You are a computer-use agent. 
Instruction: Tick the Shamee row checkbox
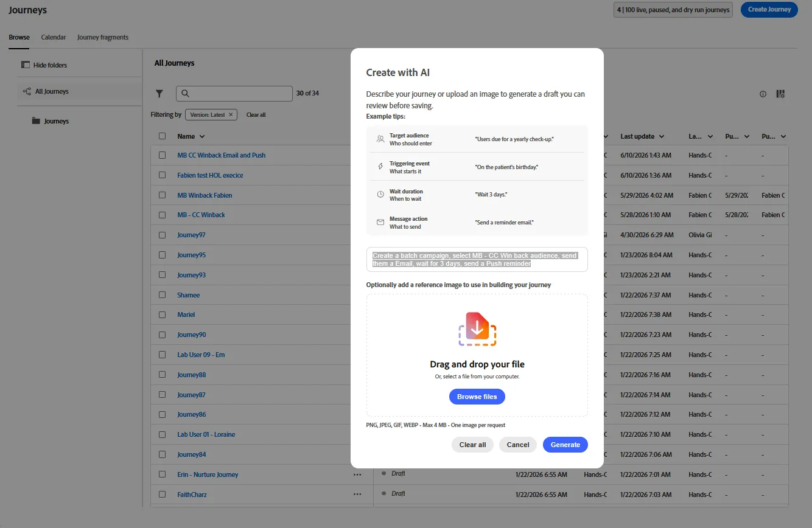pyautogui.click(x=162, y=295)
